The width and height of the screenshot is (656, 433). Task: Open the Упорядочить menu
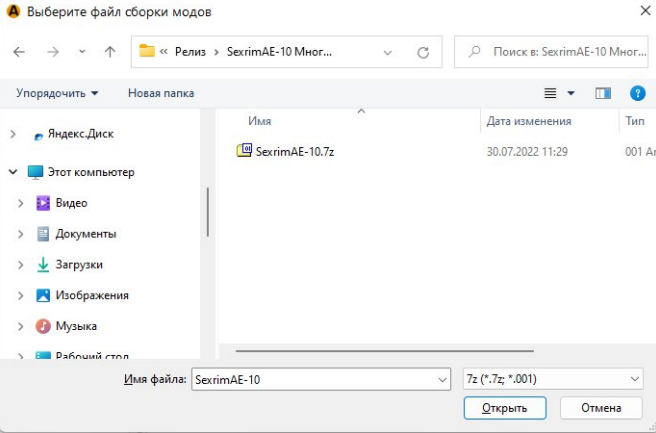pyautogui.click(x=57, y=93)
